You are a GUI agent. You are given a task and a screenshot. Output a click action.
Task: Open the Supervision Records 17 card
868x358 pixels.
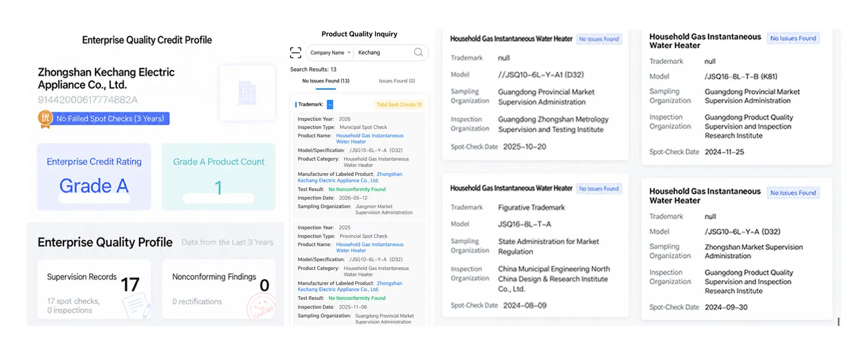click(x=94, y=290)
